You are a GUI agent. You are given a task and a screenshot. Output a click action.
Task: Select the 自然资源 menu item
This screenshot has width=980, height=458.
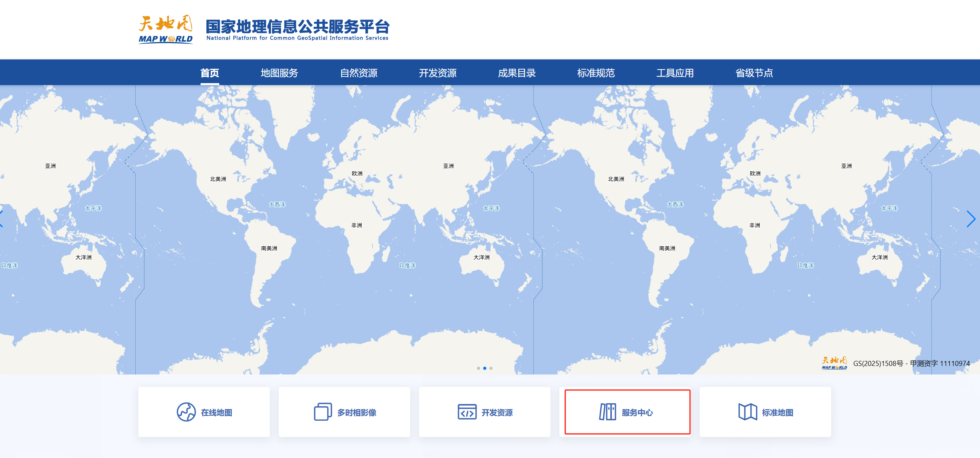[358, 73]
